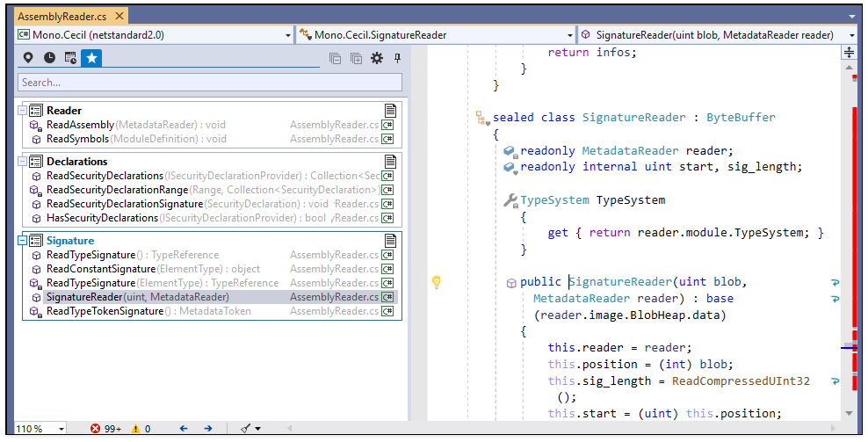Click the location pin icon in panel toolbar
Image resolution: width=868 pixels, height=442 pixels.
tap(28, 58)
